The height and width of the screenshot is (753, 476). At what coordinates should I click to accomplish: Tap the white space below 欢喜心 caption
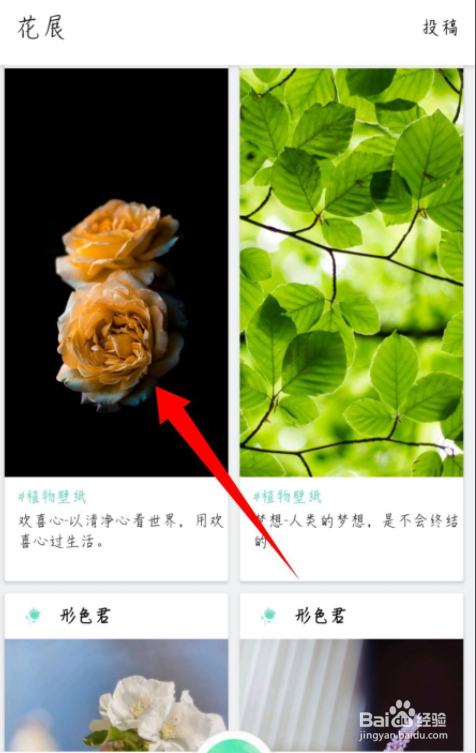click(116, 566)
